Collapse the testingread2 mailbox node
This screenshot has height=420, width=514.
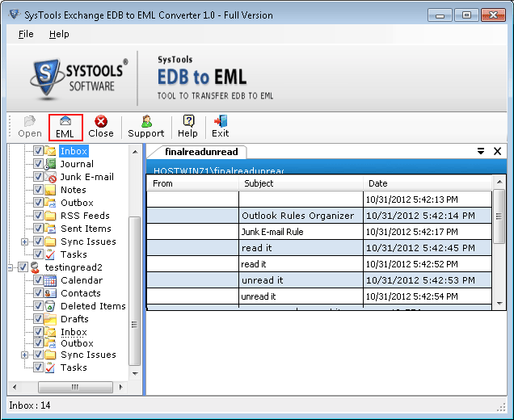pos(10,267)
